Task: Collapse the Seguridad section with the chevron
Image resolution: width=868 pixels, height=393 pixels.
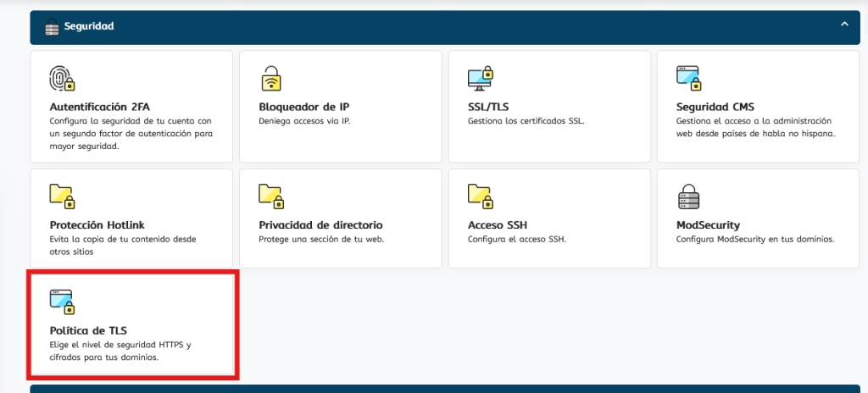Action: click(x=843, y=25)
